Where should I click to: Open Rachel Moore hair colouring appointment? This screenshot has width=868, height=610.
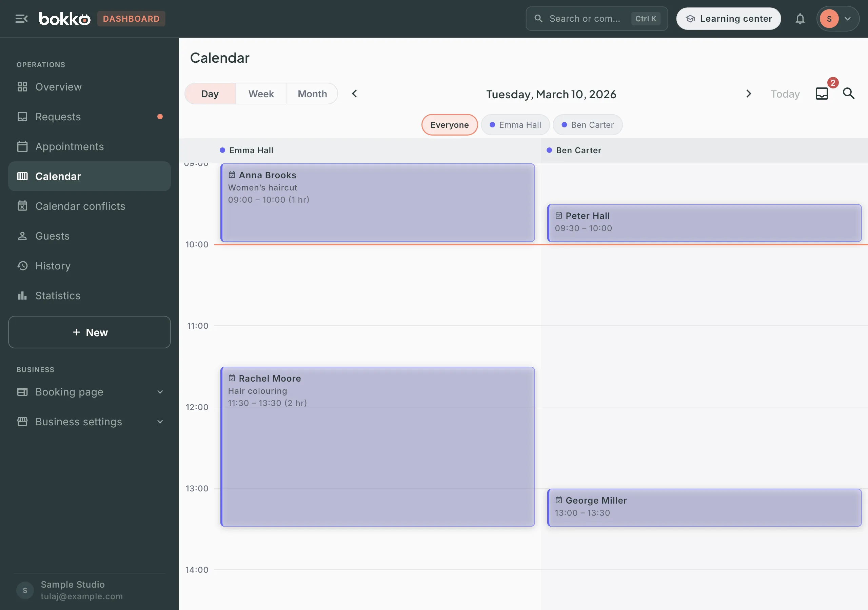tap(377, 446)
